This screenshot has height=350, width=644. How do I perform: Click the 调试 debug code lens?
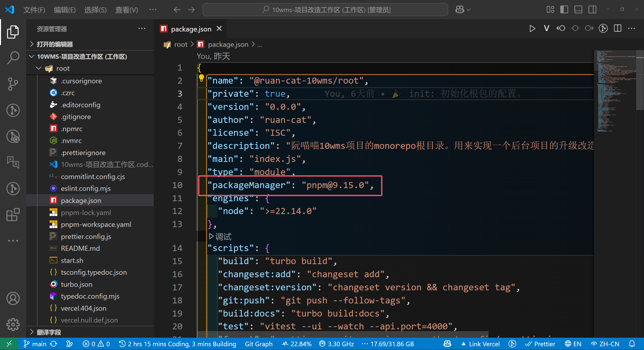click(x=220, y=236)
